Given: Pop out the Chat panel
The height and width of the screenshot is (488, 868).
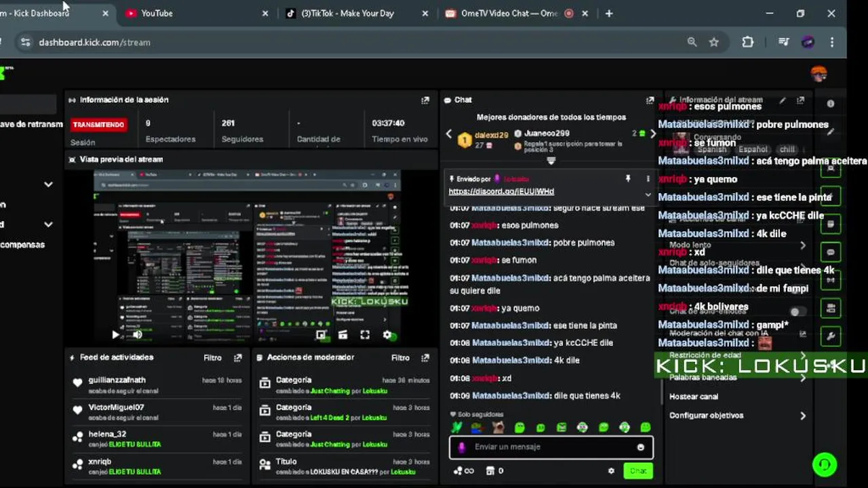Looking at the screenshot, I should pos(650,100).
